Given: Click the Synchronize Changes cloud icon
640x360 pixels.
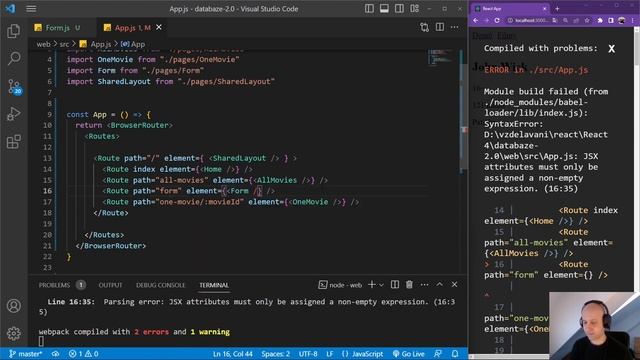Looking at the screenshot, I should 56,354.
